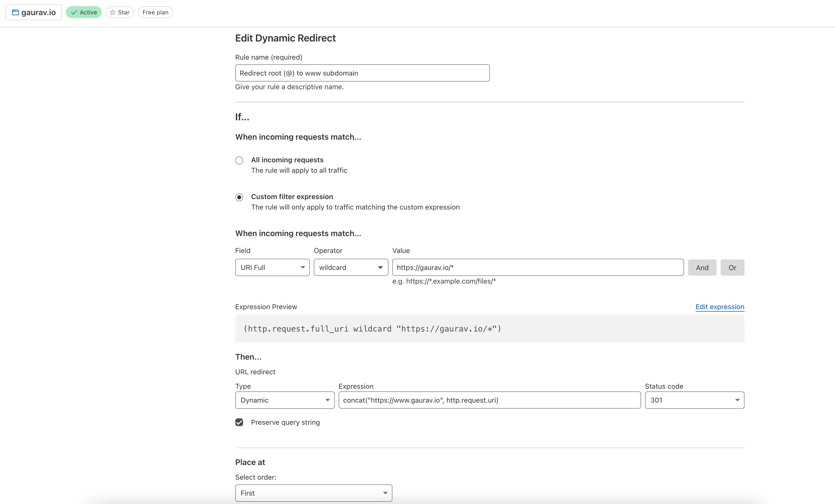Select the All incoming requests option

tap(239, 160)
